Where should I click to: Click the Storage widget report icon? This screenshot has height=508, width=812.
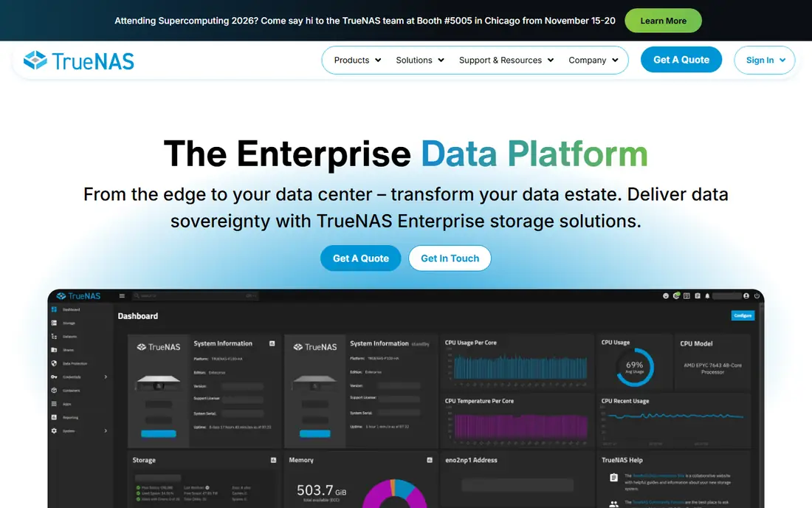tap(273, 460)
